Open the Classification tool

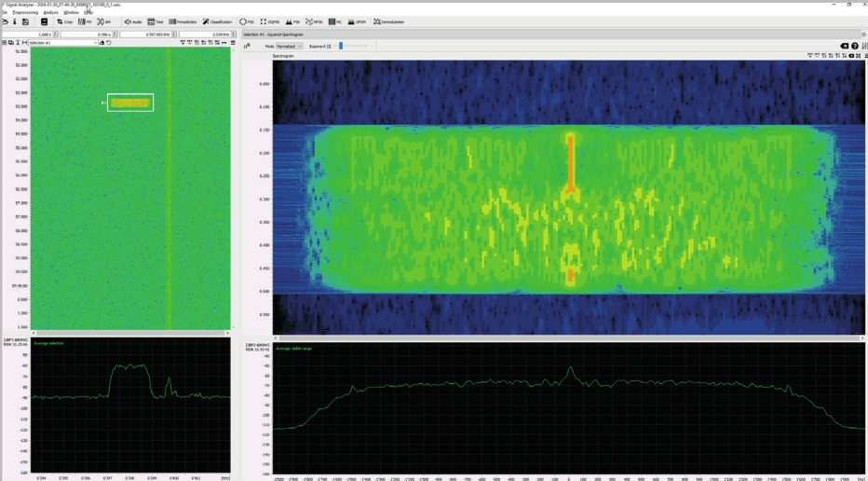[217, 21]
